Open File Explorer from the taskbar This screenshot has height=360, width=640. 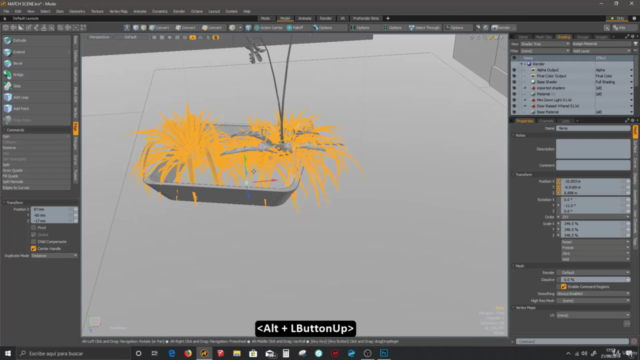237,353
